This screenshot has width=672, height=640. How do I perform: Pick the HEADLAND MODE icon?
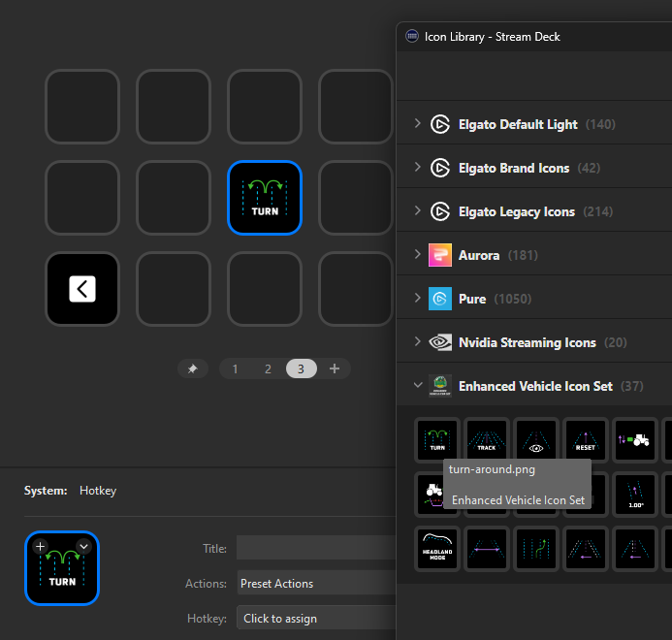click(437, 549)
